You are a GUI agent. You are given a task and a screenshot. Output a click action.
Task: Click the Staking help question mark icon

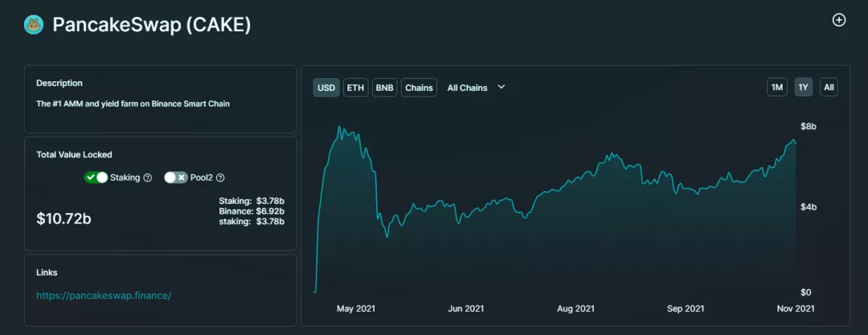tap(147, 178)
